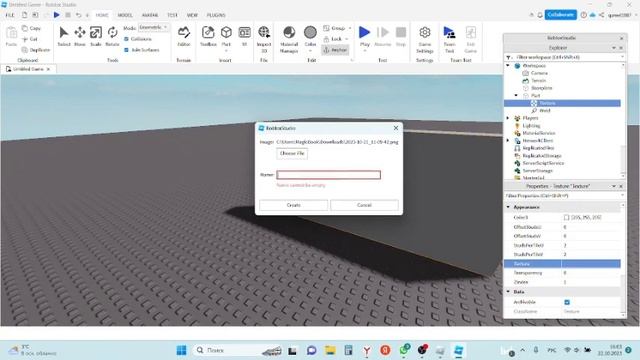The width and height of the screenshot is (640, 360).
Task: Select Terrain in the Explorer
Action: 538,80
